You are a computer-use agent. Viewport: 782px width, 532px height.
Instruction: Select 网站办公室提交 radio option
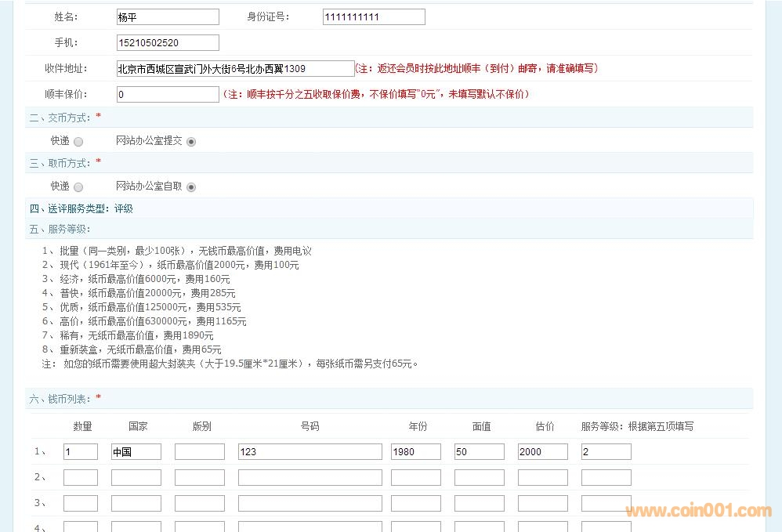coord(191,142)
